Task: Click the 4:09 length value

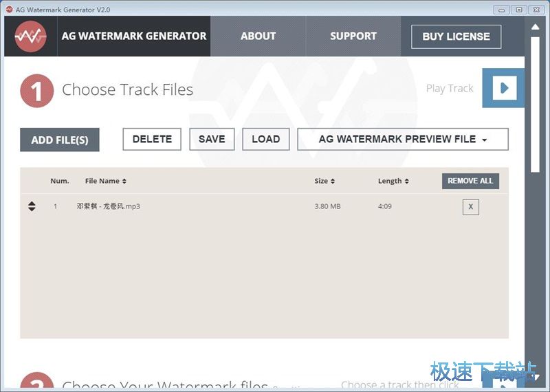Action: click(x=385, y=206)
